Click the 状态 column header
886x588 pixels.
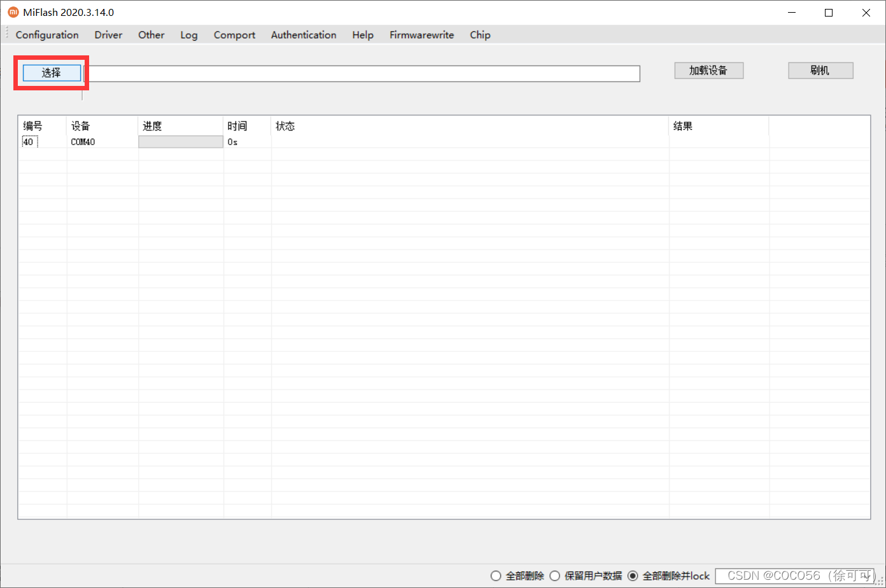(x=470, y=126)
